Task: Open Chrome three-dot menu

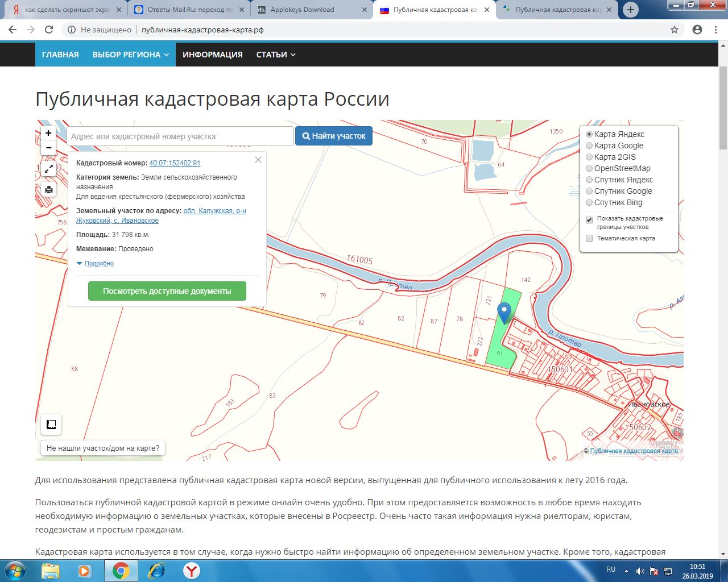Action: coord(715,30)
